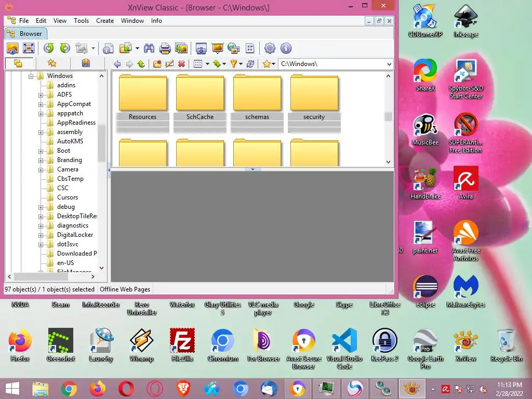Open the Batch convert images icon
532x399 pixels.
(x=181, y=48)
